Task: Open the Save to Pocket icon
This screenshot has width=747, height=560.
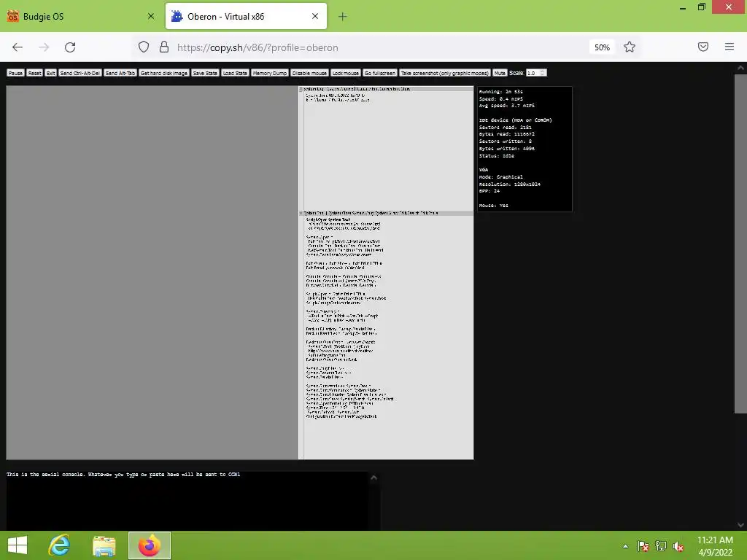Action: pyautogui.click(x=703, y=47)
